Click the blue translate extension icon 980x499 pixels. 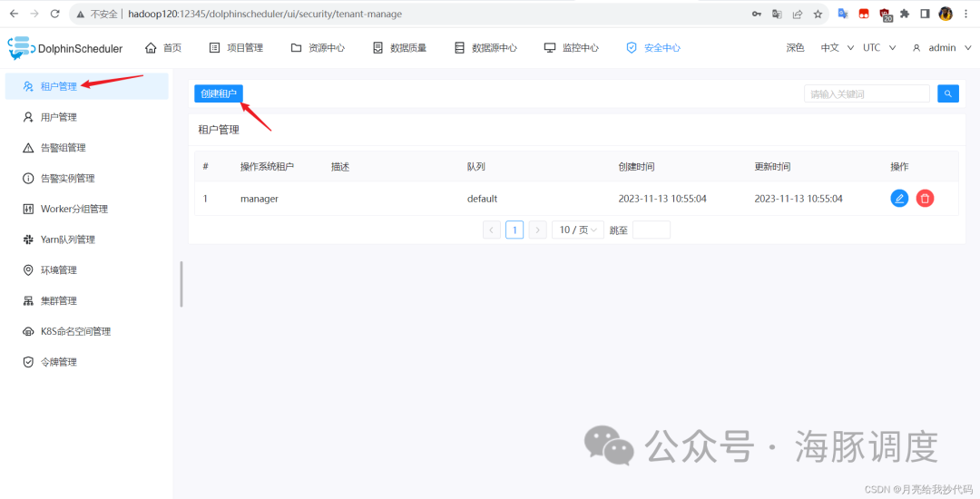(843, 14)
